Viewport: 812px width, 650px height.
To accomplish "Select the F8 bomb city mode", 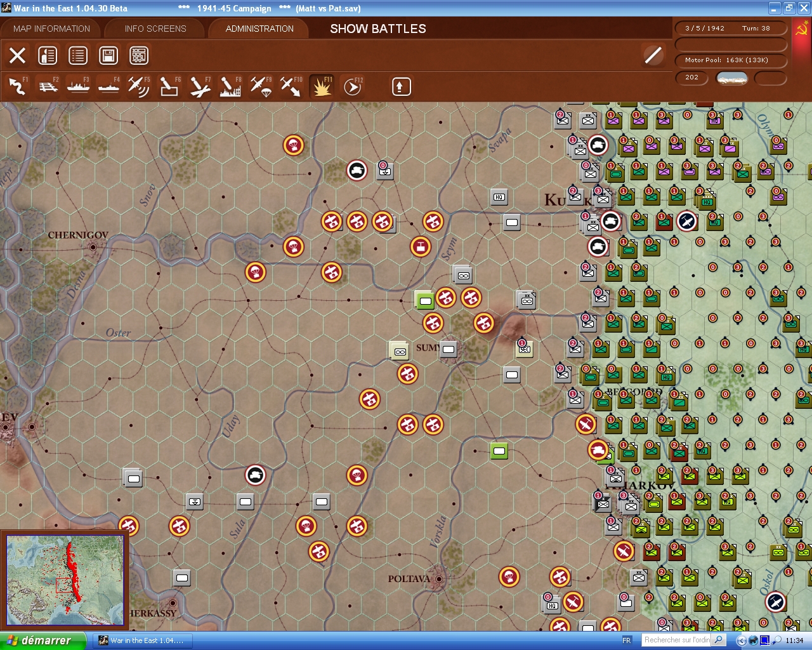I will pyautogui.click(x=230, y=86).
